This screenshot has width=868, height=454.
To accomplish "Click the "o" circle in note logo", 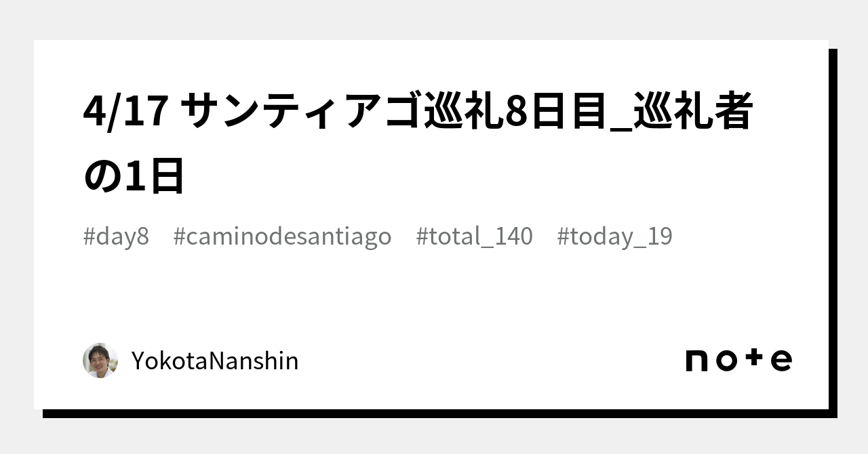I will 726,360.
